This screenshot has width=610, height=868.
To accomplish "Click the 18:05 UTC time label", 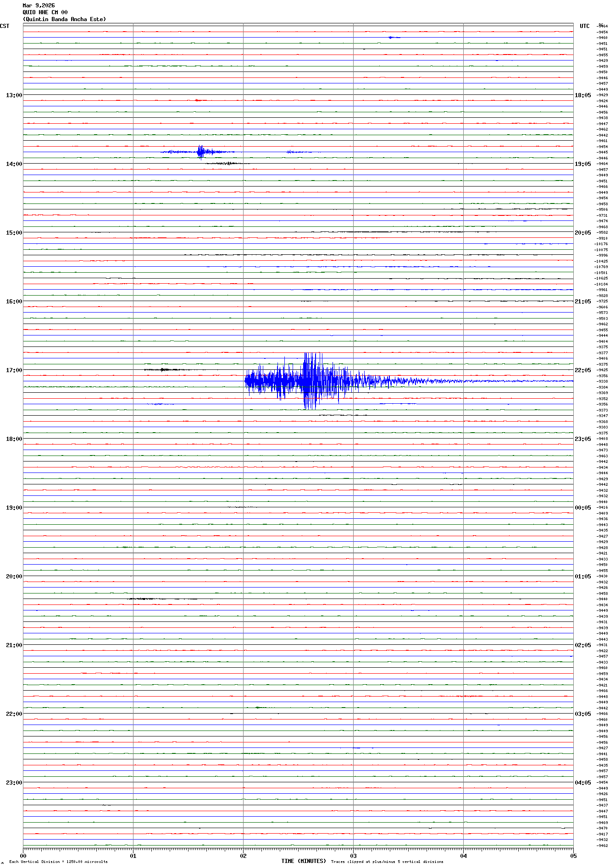I will [582, 95].
